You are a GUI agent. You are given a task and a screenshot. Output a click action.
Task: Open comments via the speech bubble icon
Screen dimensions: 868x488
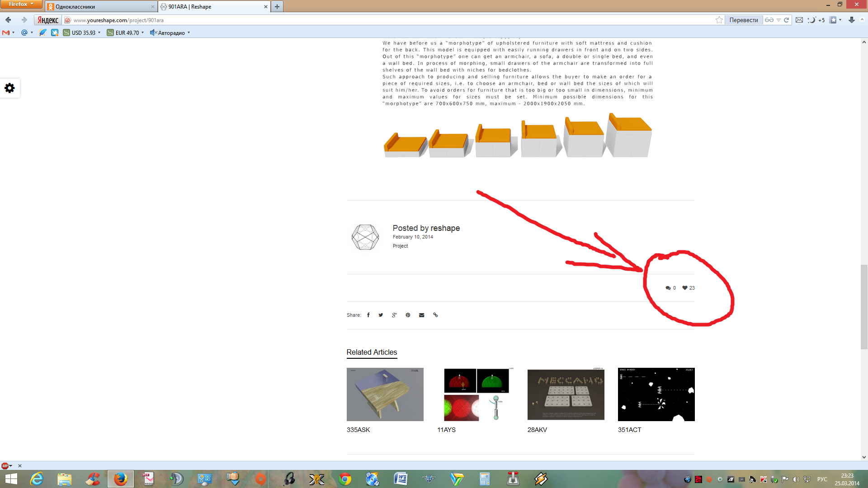point(668,288)
